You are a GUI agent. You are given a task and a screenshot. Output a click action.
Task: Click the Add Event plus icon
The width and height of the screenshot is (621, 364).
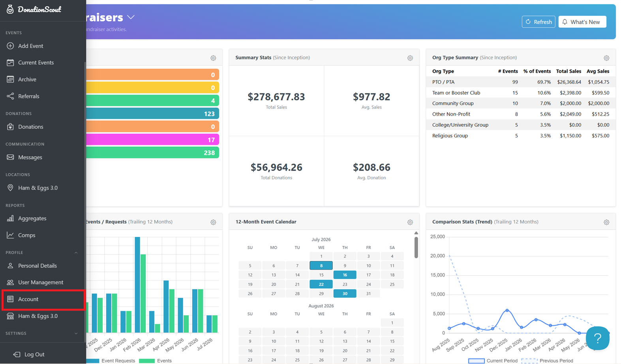[x=10, y=46]
